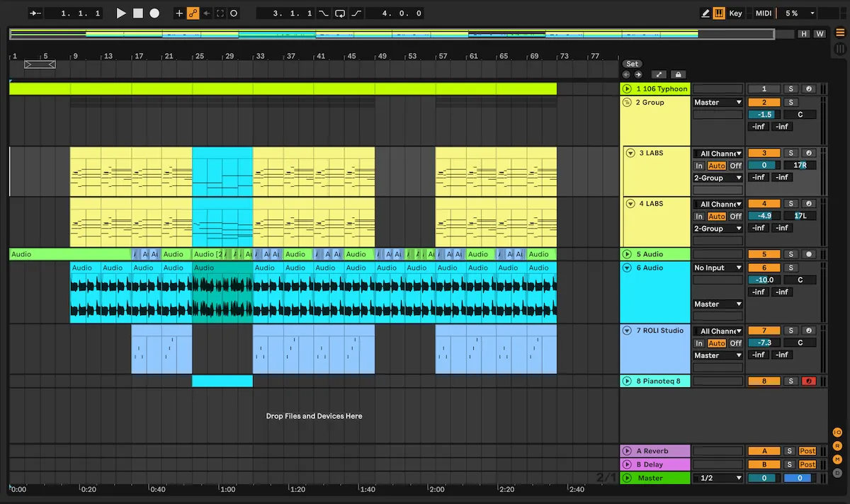Open 6 Audio No Input dropdown
Viewport: 850px width, 504px height.
pos(718,268)
